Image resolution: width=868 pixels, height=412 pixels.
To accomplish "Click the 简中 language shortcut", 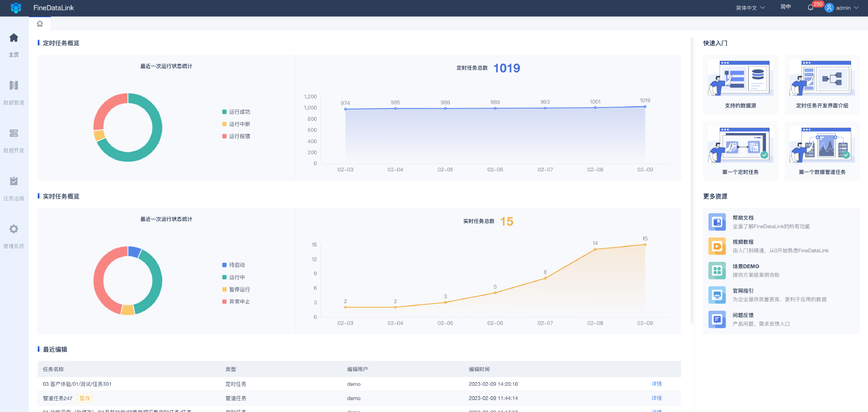I will [786, 7].
